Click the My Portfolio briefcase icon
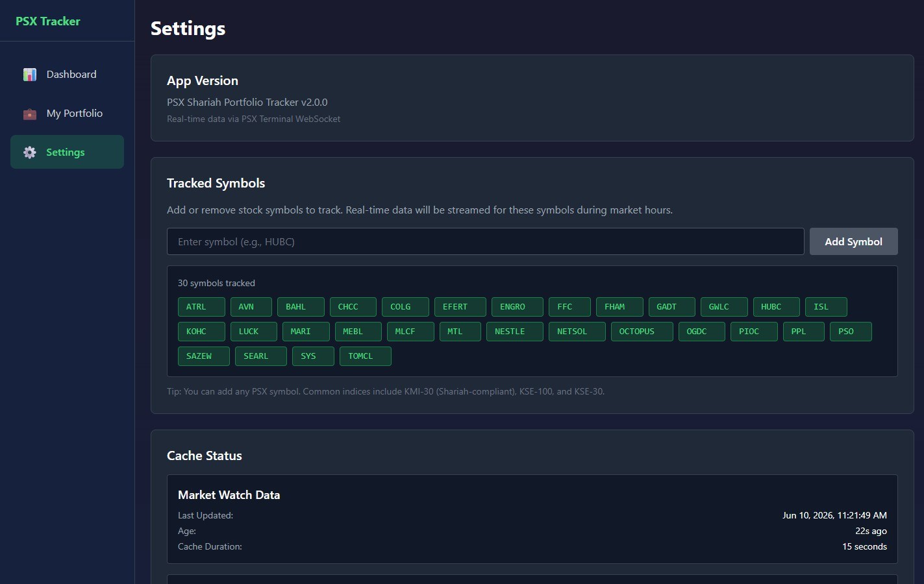Image resolution: width=924 pixels, height=584 pixels. [30, 114]
